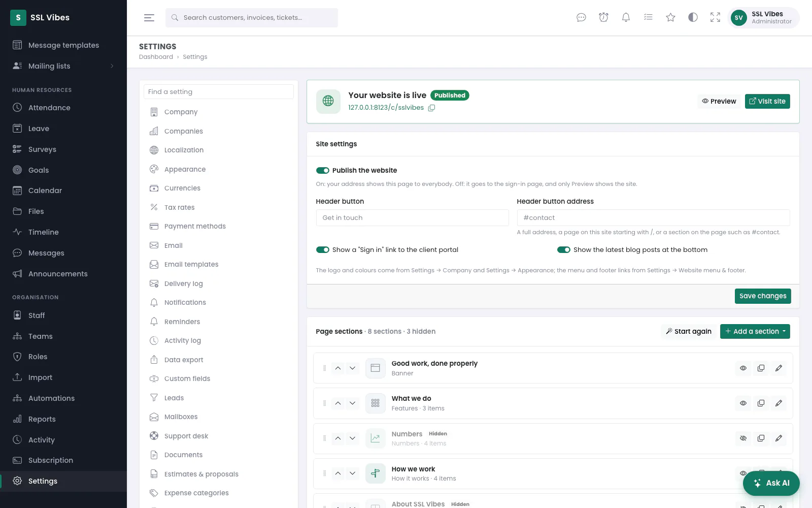Hide the Good work, done properly section
The height and width of the screenshot is (508, 812).
pos(743,368)
